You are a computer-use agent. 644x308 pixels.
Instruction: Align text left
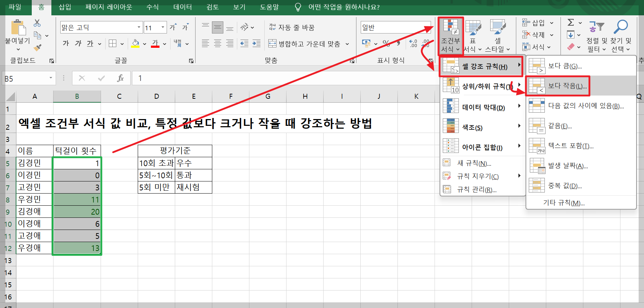206,43
